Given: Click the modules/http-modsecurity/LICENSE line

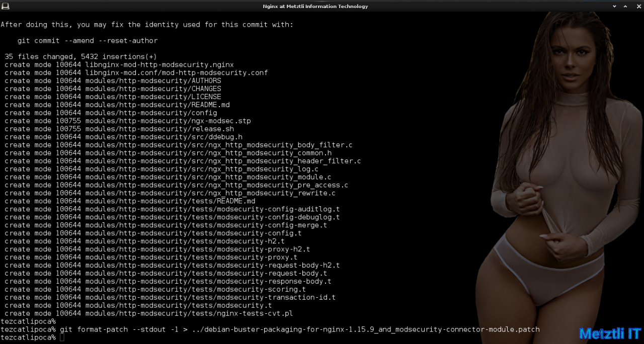Looking at the screenshot, I should (x=113, y=97).
